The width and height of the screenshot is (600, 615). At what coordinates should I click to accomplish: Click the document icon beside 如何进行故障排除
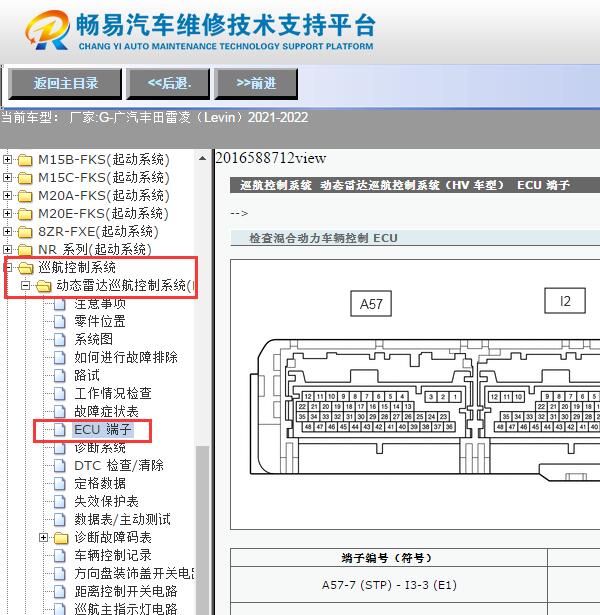60,358
